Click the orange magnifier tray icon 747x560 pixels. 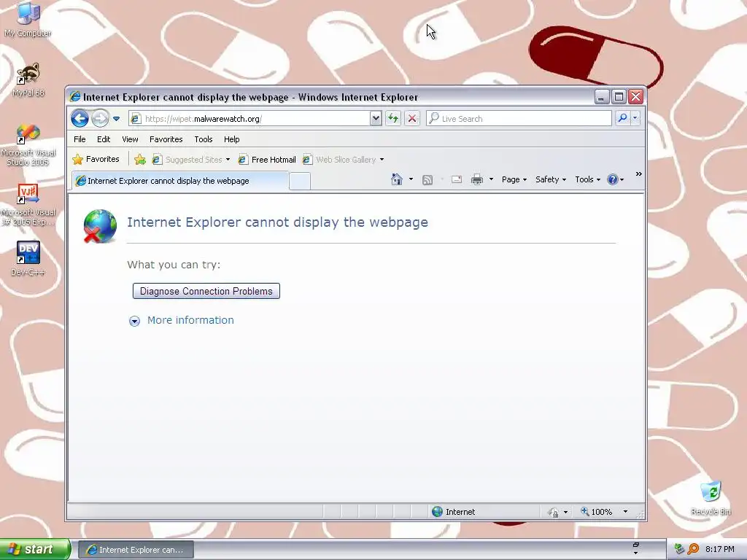pos(693,549)
